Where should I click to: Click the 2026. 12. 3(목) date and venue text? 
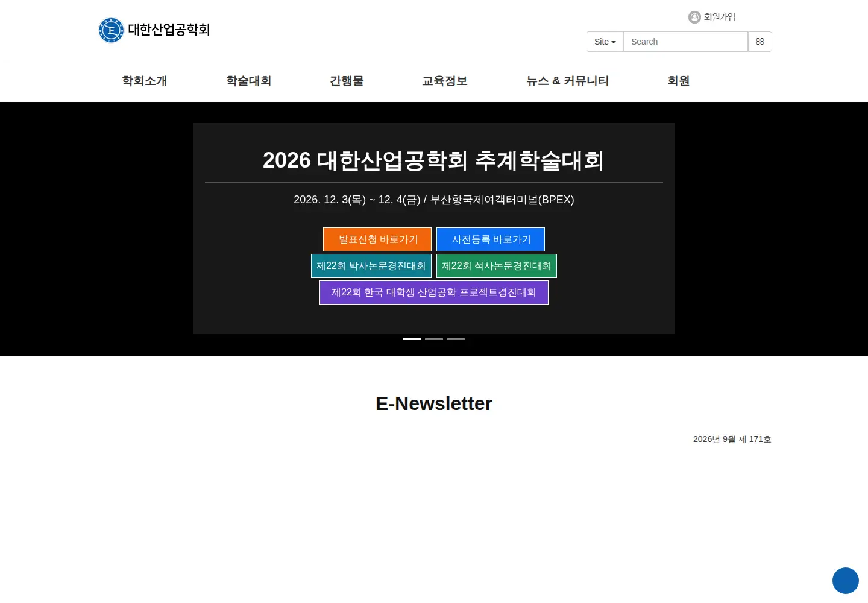click(434, 200)
